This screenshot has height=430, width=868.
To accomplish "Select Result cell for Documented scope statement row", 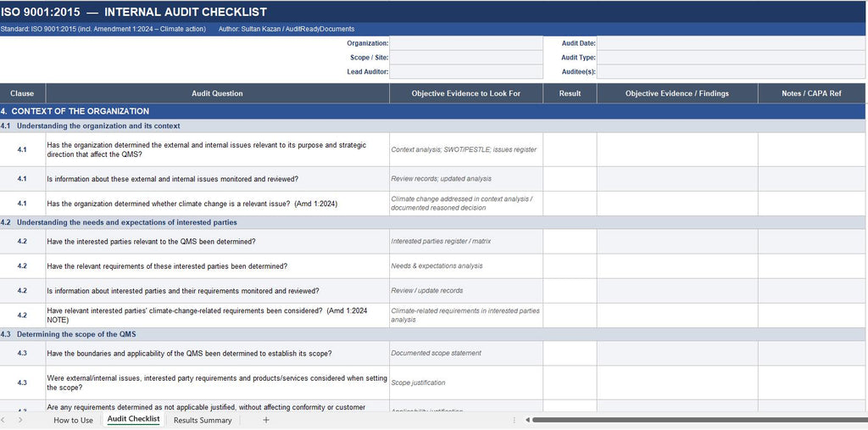I will (570, 353).
